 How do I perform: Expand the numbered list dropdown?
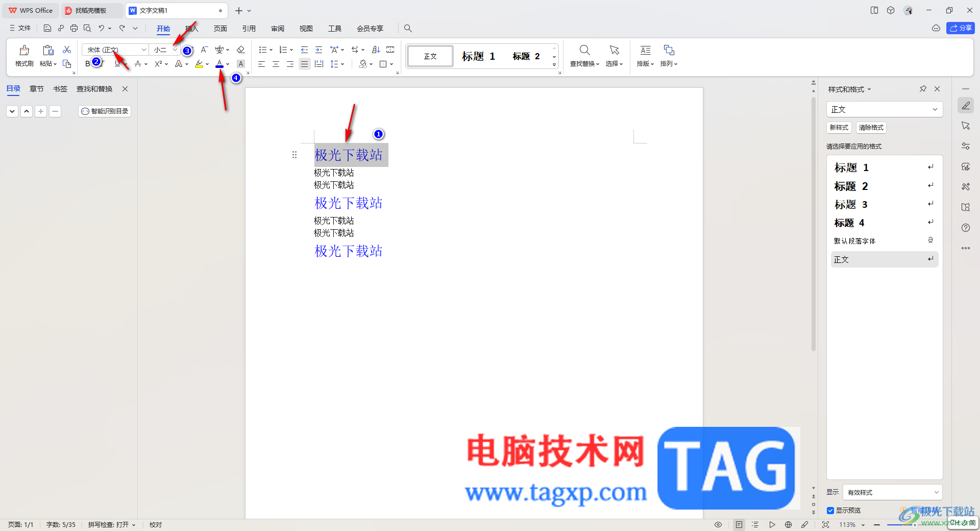tap(291, 50)
